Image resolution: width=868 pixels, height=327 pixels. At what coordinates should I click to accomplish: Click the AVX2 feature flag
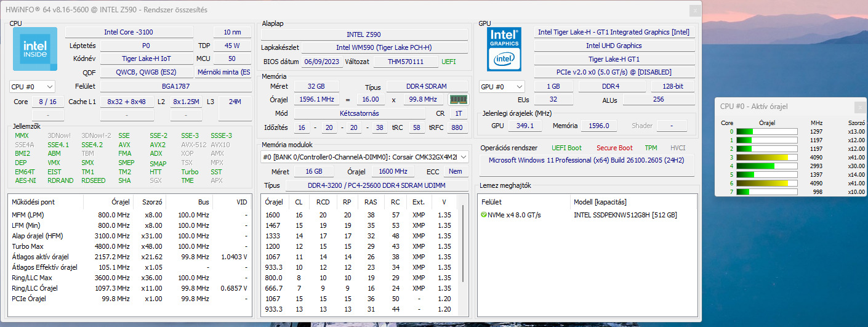tap(158, 145)
